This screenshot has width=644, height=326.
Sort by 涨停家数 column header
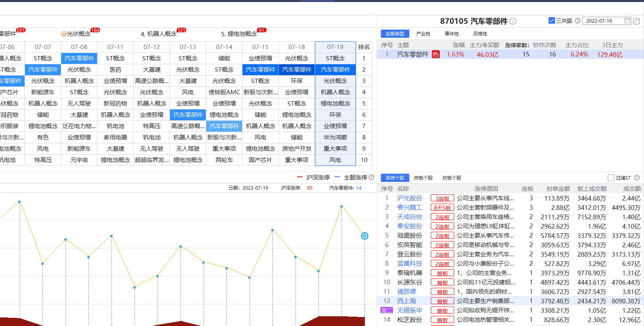517,45
